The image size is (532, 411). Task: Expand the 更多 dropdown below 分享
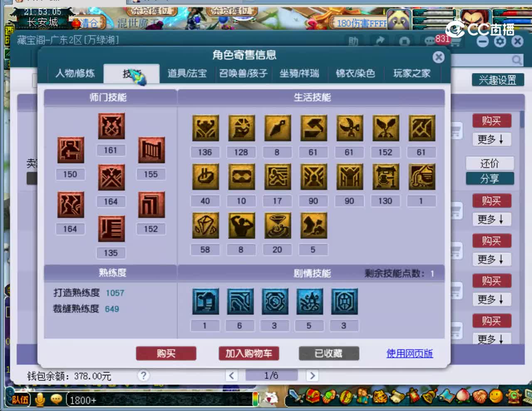491,219
